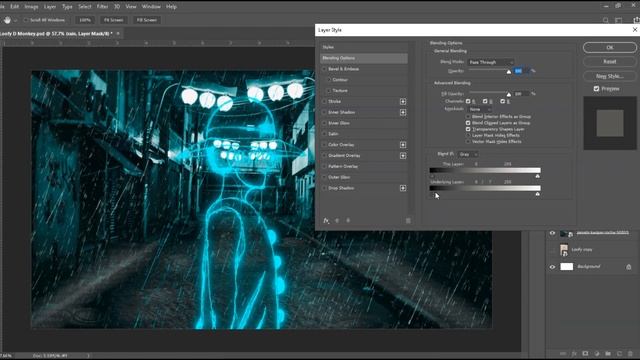Click the Background layer thumbnail
The height and width of the screenshot is (360, 640).
(567, 267)
